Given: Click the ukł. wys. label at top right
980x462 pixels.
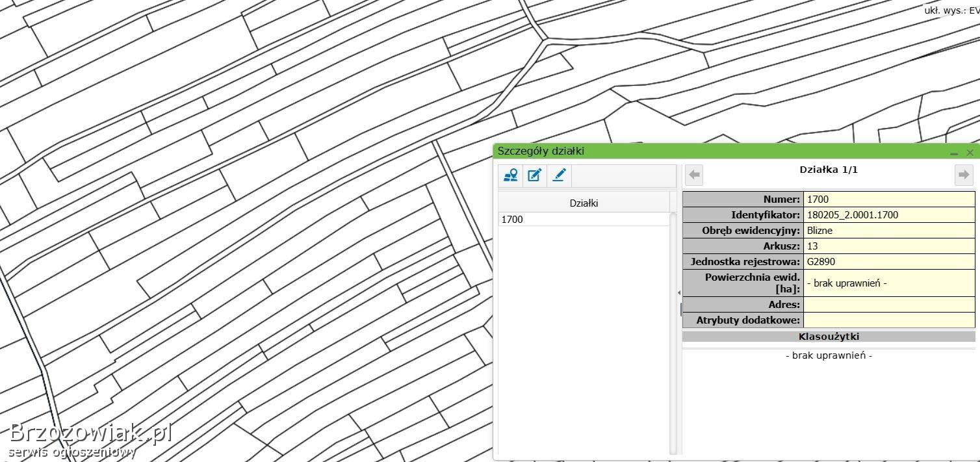Looking at the screenshot, I should point(951,10).
